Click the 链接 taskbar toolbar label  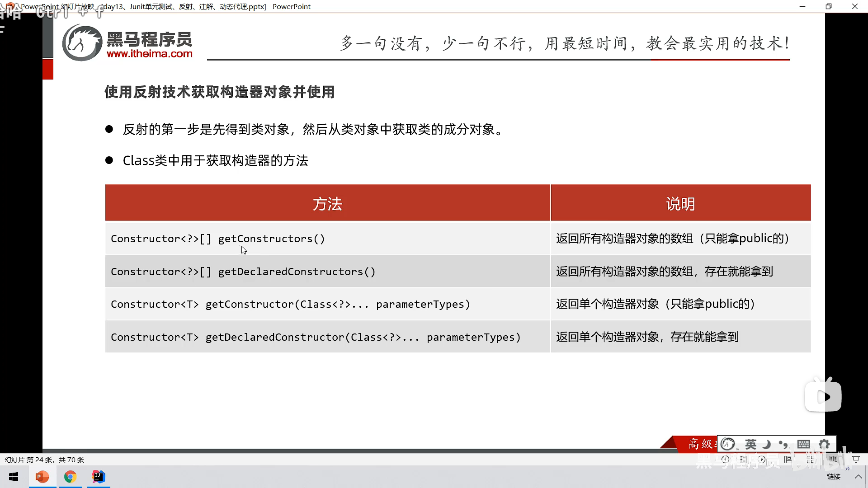(x=833, y=477)
